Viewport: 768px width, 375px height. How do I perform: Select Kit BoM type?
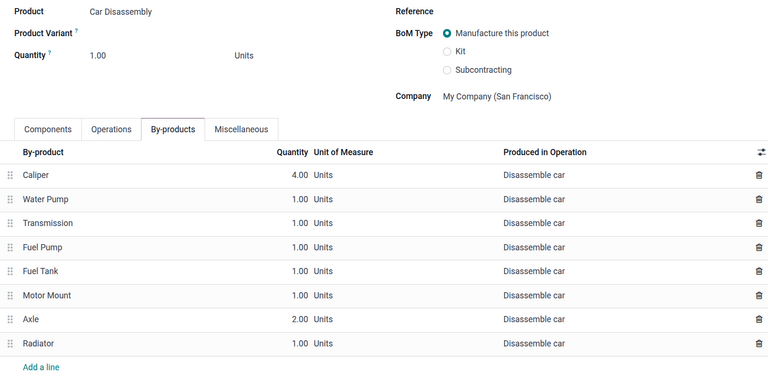coord(447,51)
